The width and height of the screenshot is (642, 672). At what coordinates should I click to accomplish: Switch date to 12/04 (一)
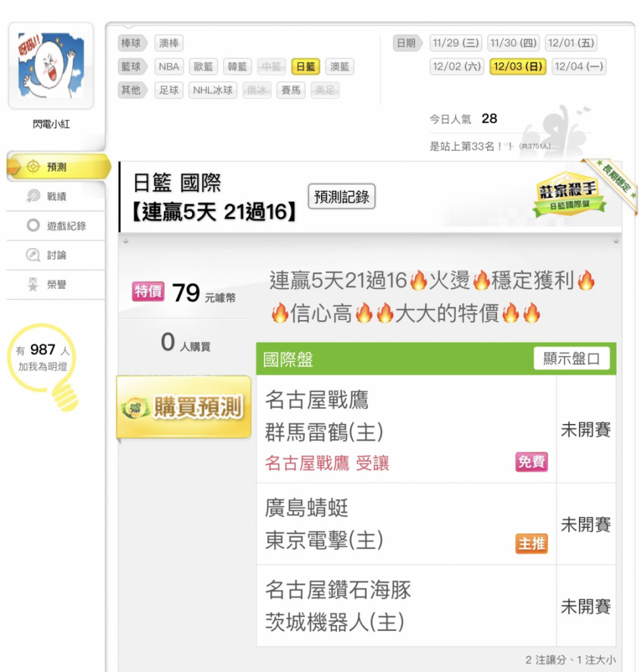pyautogui.click(x=579, y=67)
